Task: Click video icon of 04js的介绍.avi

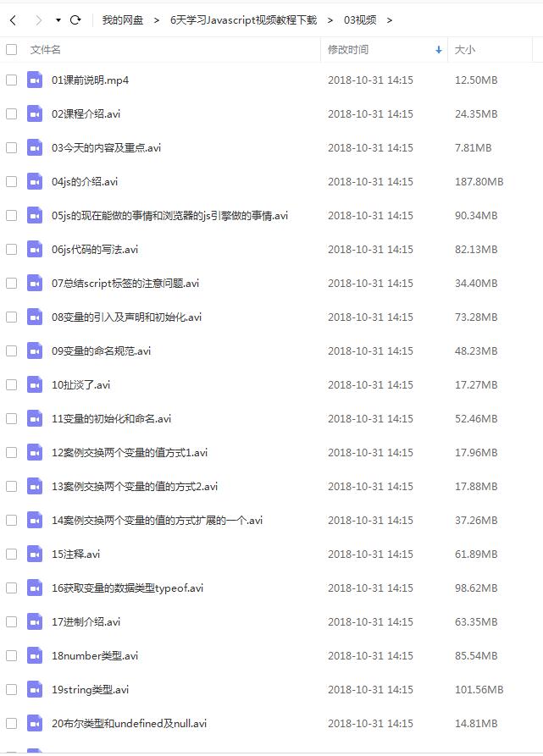Action: 35,182
